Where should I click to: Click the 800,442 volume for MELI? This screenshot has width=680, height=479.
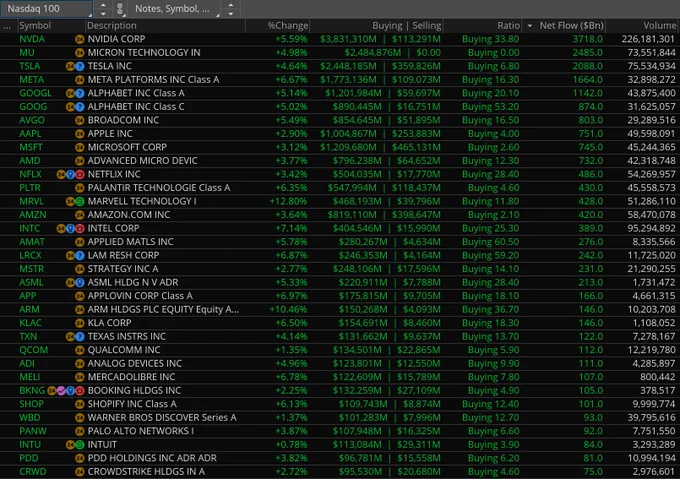click(x=657, y=377)
